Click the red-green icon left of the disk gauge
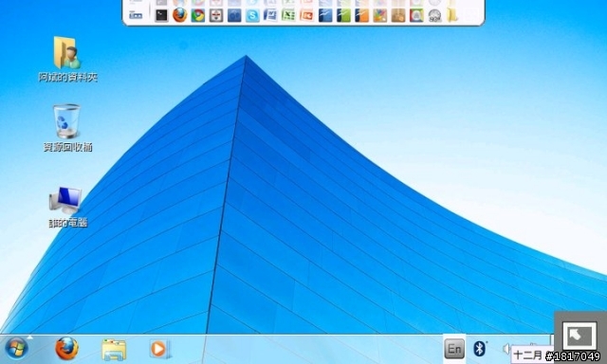 tap(416, 15)
